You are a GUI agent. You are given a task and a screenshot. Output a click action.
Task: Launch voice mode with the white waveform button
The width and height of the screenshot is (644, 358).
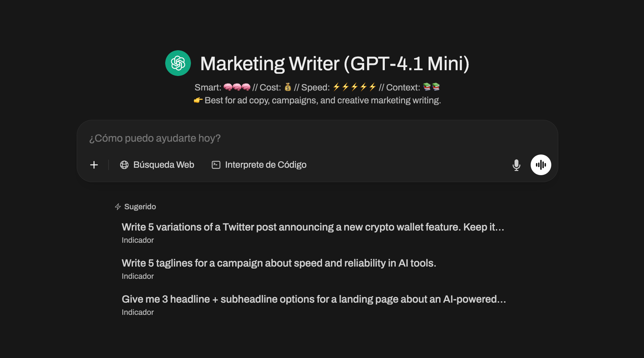[541, 165]
